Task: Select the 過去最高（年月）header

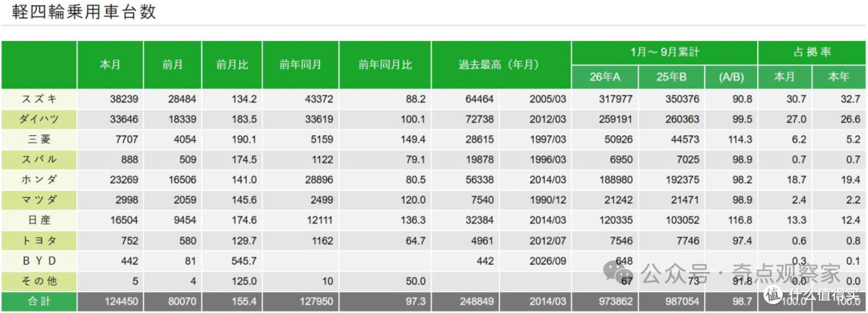Action: [501, 65]
